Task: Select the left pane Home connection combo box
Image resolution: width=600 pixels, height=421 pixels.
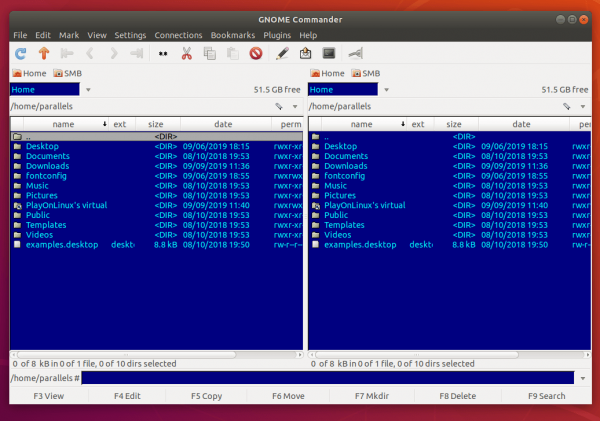Action: pos(45,90)
